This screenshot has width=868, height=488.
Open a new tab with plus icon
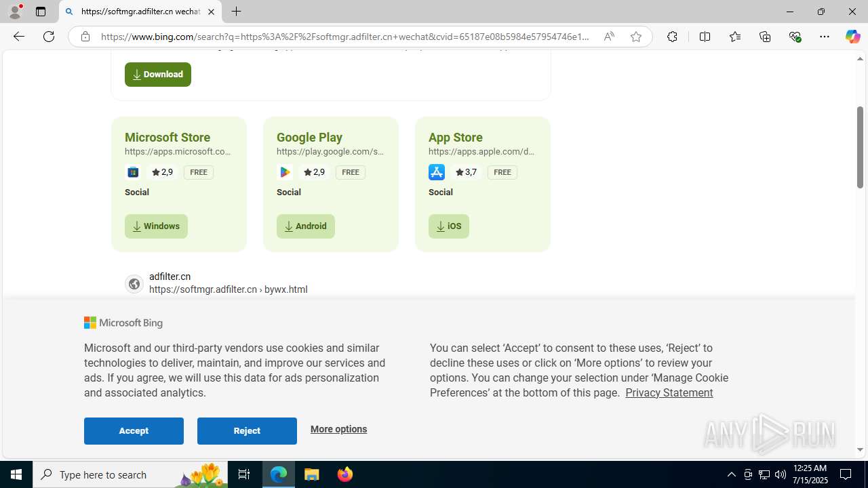[236, 12]
